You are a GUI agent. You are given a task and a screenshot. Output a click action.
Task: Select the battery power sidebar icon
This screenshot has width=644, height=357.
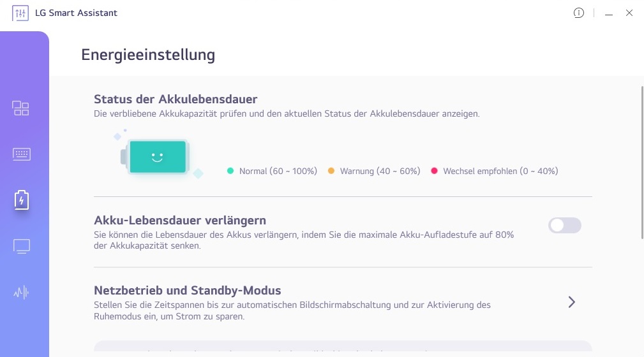coord(21,200)
